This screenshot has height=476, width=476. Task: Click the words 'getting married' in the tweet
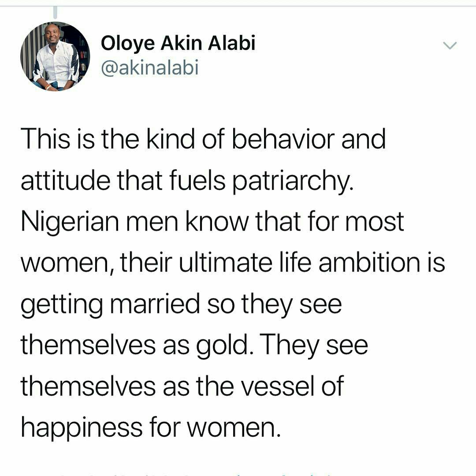click(110, 305)
